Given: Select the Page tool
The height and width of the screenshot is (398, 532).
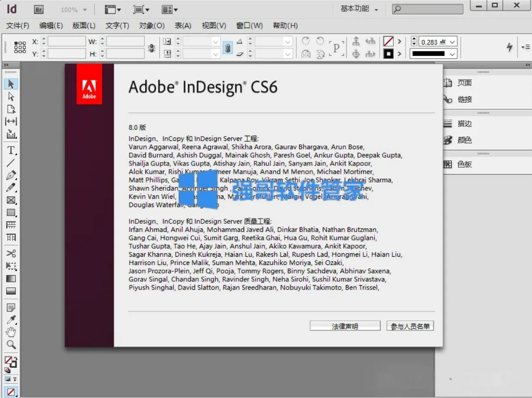Looking at the screenshot, I should pyautogui.click(x=11, y=109).
